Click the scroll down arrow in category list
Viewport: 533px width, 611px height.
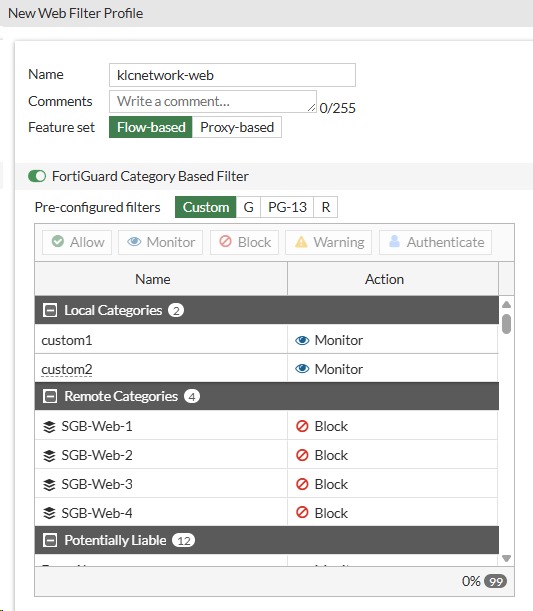tap(507, 558)
